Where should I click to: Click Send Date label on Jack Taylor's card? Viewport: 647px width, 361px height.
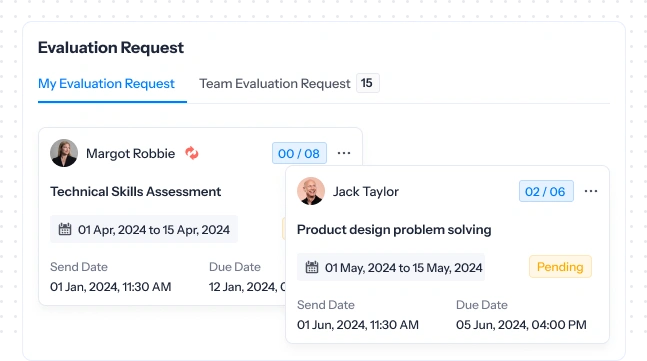pyautogui.click(x=326, y=305)
